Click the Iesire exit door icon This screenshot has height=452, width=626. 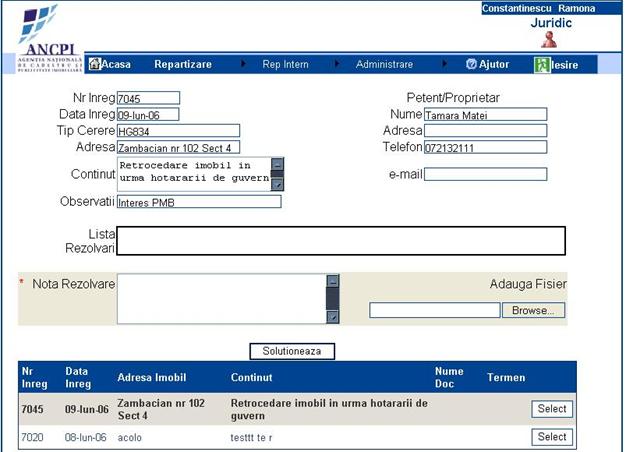[x=542, y=64]
